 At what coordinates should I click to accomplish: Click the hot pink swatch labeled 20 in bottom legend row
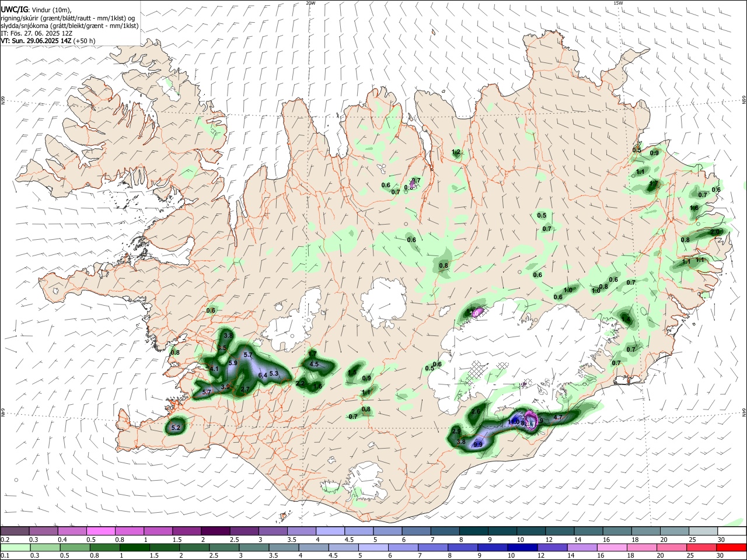click(x=671, y=548)
